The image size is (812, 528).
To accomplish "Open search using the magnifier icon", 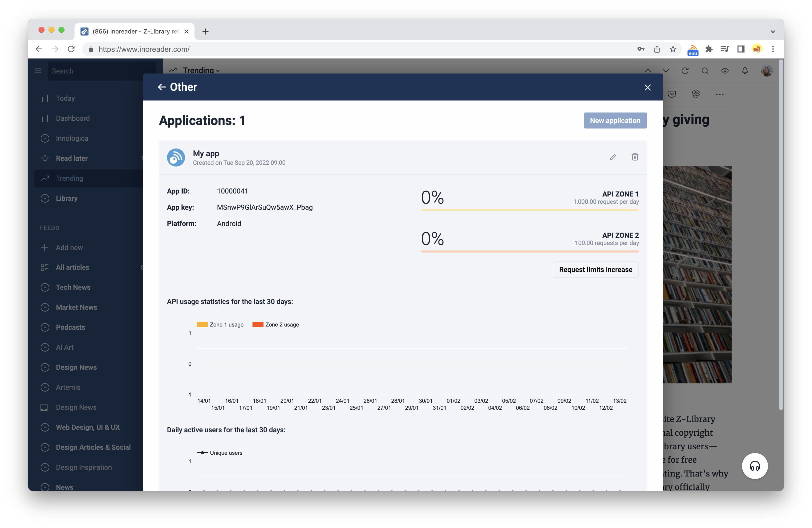I will click(705, 70).
